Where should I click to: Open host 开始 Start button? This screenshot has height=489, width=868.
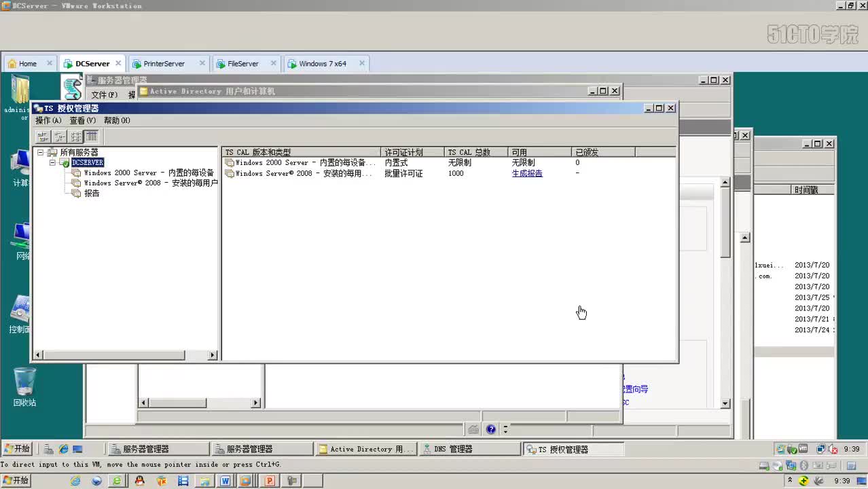click(16, 480)
